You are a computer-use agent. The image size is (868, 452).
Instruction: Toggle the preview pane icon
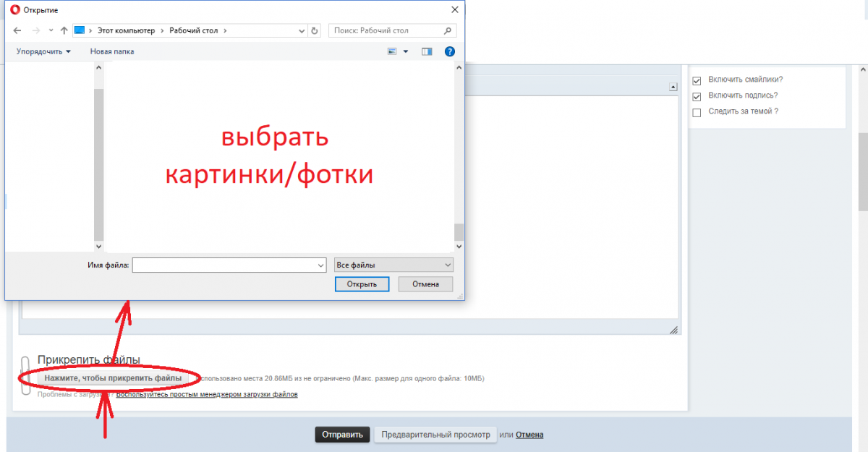427,51
